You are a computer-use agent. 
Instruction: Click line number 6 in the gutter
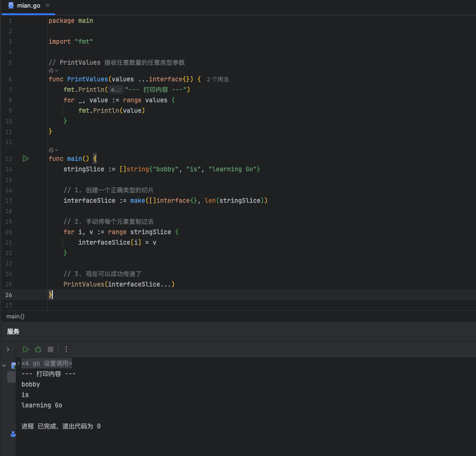10,79
